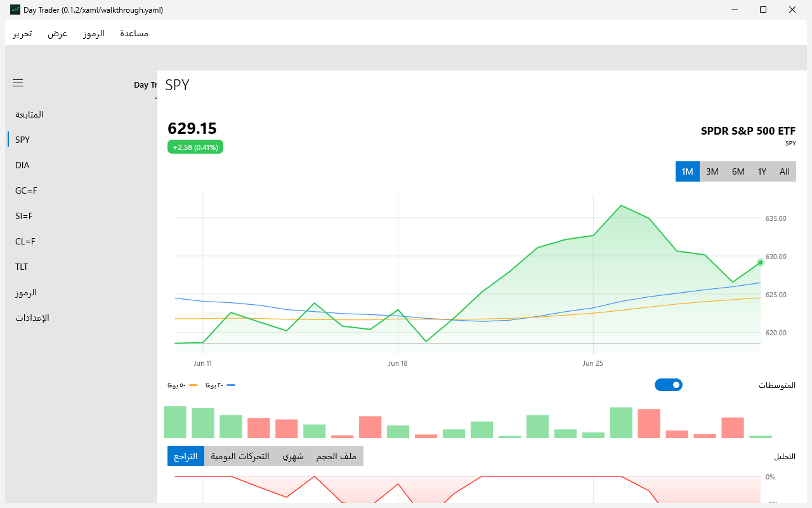Image resolution: width=812 pixels, height=508 pixels.
Task: Open the الرموز (Symbols) menu
Action: tap(94, 33)
